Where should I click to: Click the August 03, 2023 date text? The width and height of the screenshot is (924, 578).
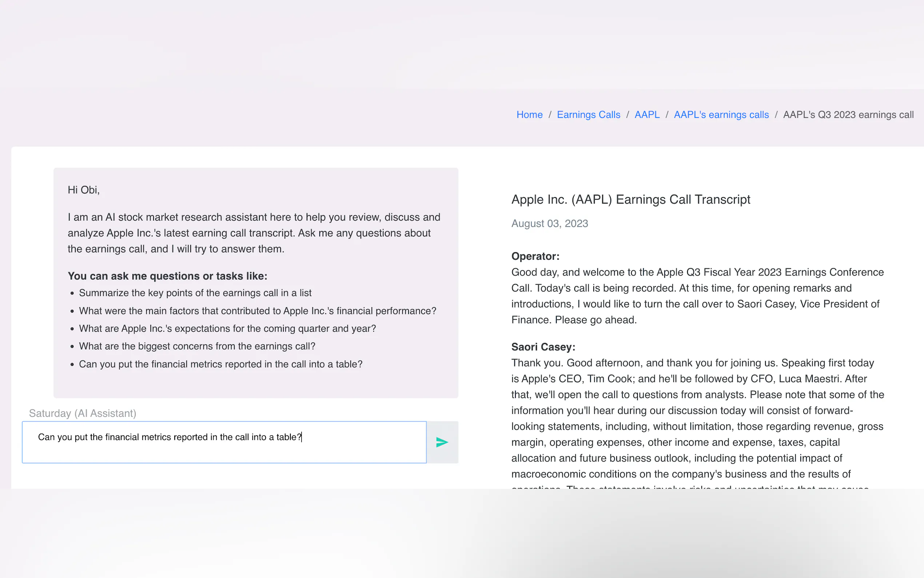click(x=549, y=223)
